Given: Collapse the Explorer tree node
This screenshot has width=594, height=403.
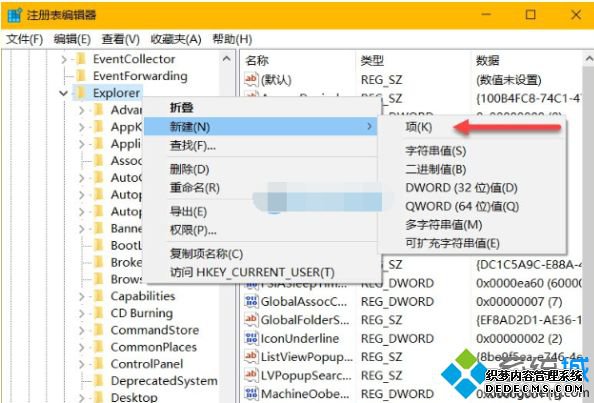Looking at the screenshot, I should coord(64,93).
